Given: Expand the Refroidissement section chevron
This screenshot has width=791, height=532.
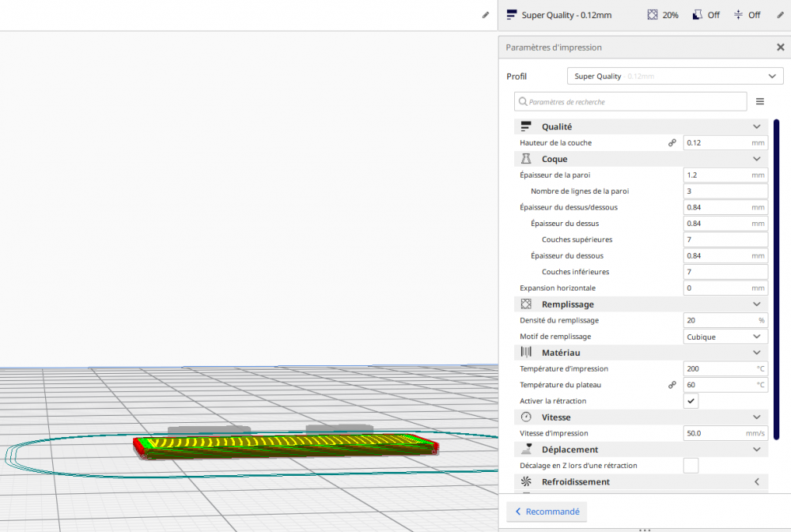Looking at the screenshot, I should 757,481.
